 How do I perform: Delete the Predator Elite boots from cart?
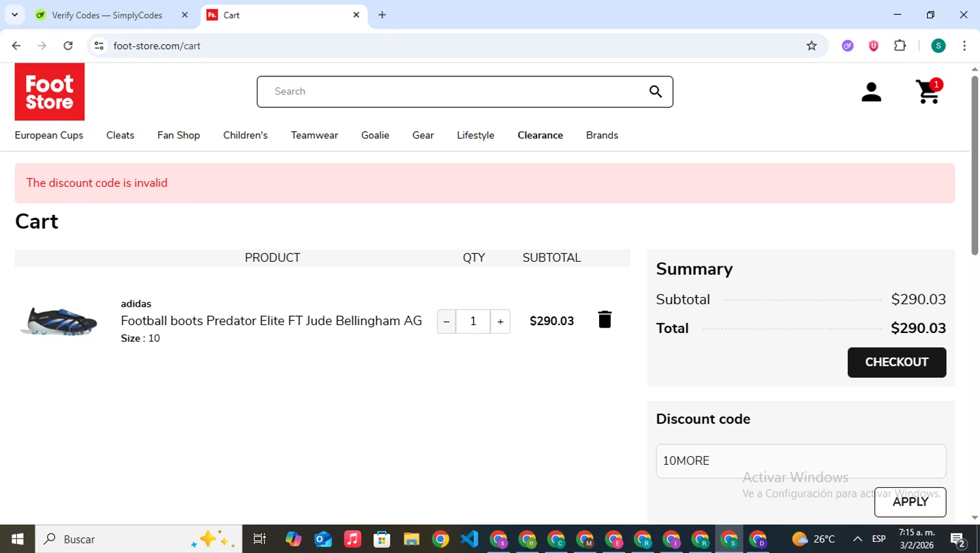click(x=604, y=319)
